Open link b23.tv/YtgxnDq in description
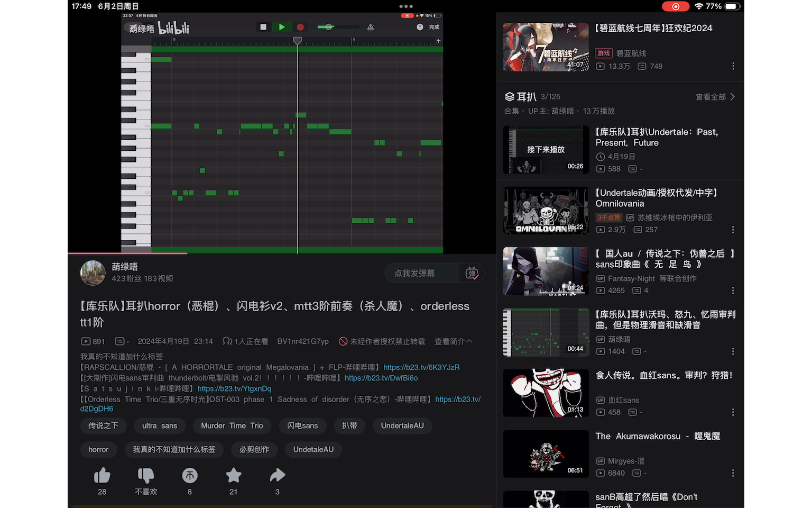 (x=234, y=388)
